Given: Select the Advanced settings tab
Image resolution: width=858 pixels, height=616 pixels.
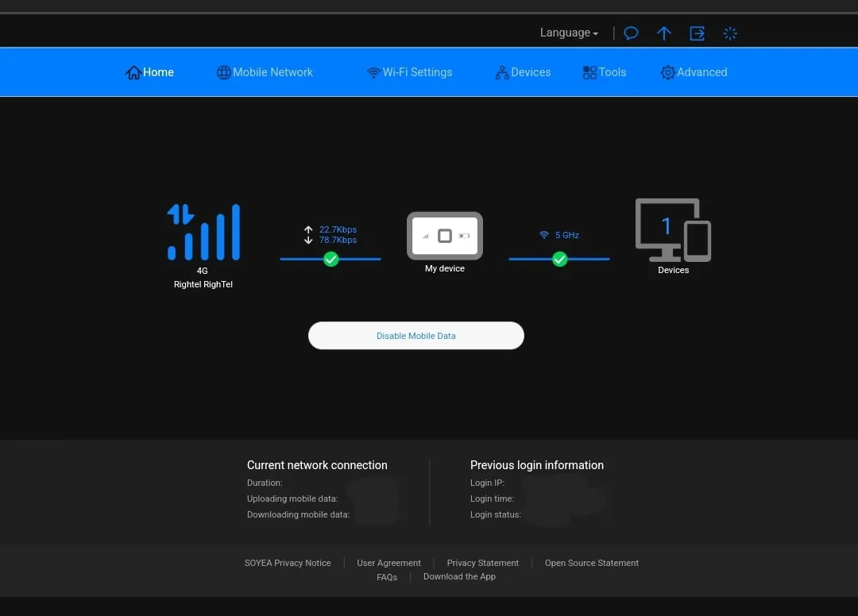Looking at the screenshot, I should [x=694, y=72].
